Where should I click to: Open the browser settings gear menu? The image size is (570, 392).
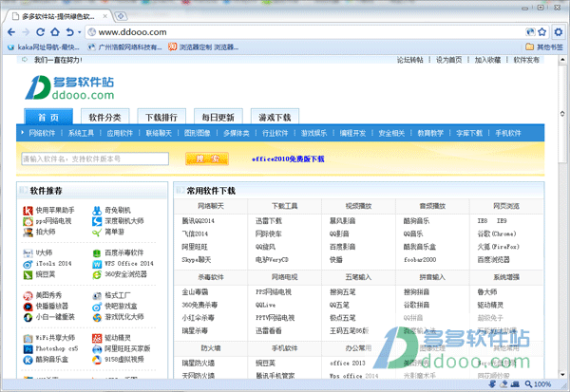tap(559, 32)
